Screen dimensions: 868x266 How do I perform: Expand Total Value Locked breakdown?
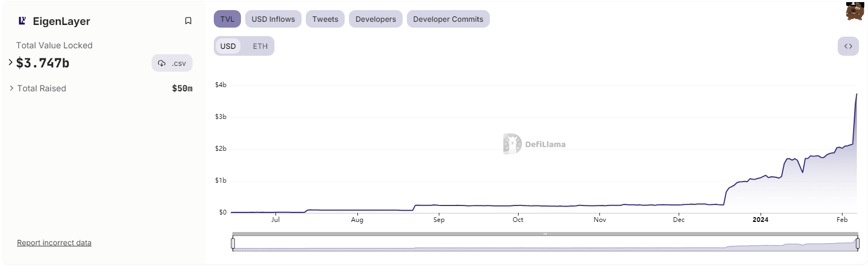click(11, 63)
